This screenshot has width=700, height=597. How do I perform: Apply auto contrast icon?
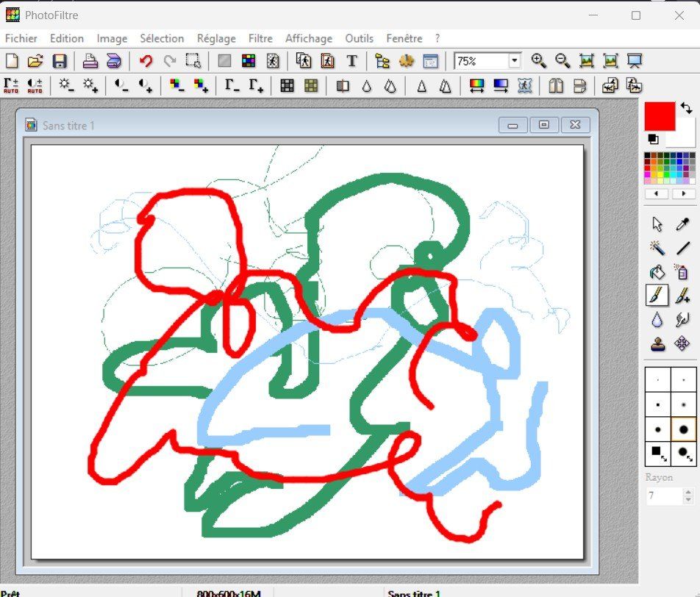coord(35,85)
